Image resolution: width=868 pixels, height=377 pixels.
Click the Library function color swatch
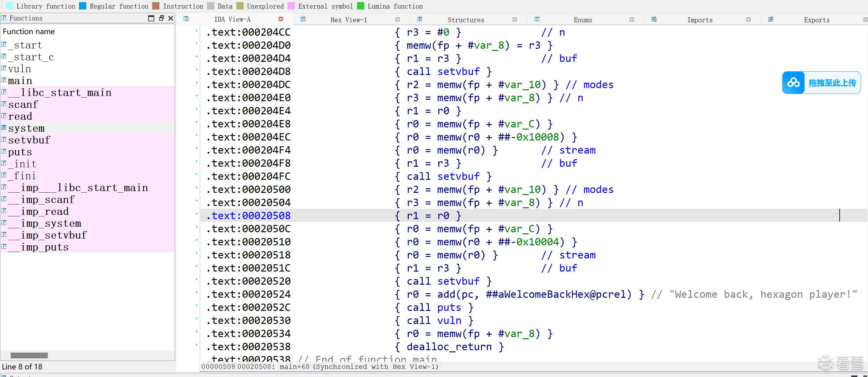pos(10,6)
